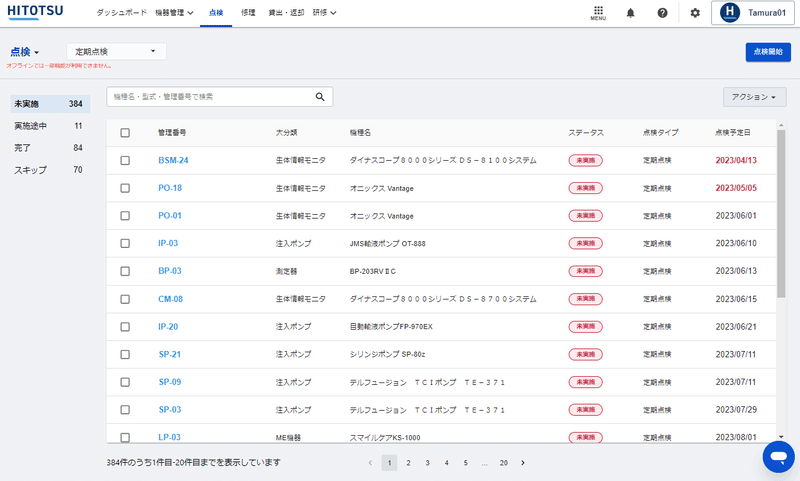Click the table vertical scrollbar thumb
The height and width of the screenshot is (481, 800).
tap(781, 213)
